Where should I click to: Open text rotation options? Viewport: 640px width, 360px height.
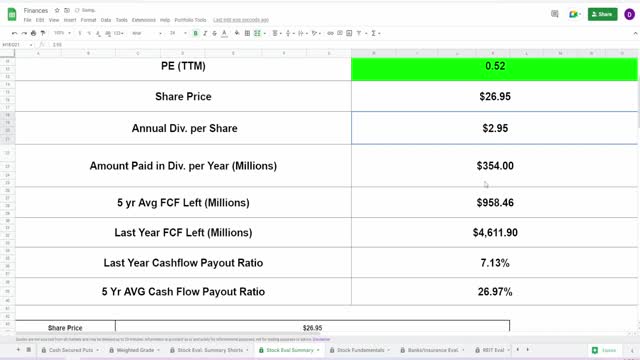(x=316, y=33)
